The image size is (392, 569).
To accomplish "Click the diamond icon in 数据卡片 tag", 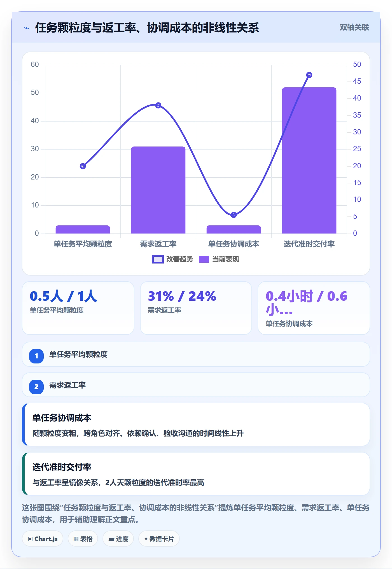I will tap(146, 539).
